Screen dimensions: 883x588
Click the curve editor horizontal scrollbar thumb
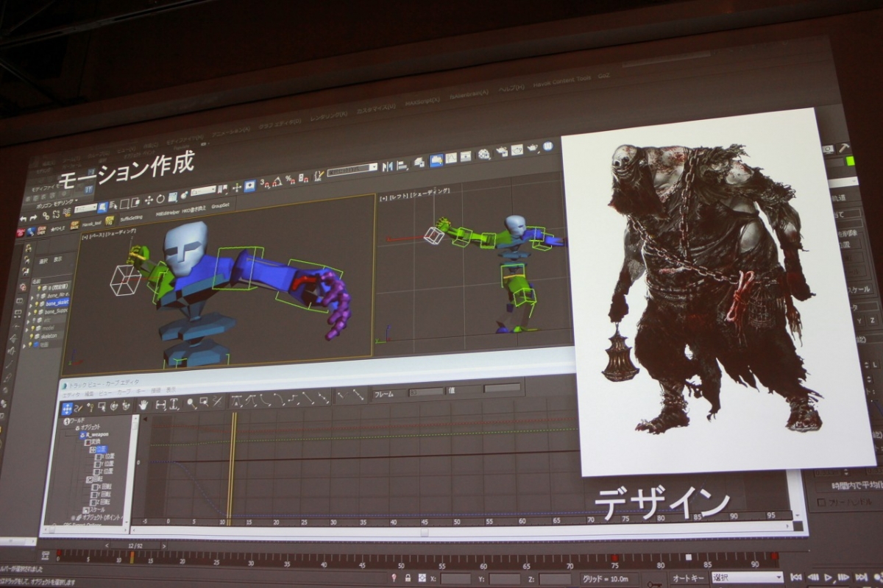coord(424,531)
